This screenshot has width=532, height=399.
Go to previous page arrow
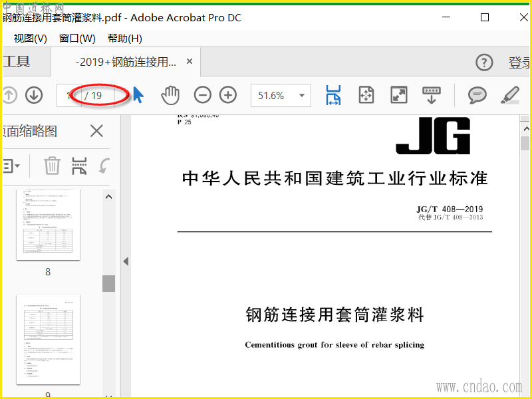click(x=9, y=95)
